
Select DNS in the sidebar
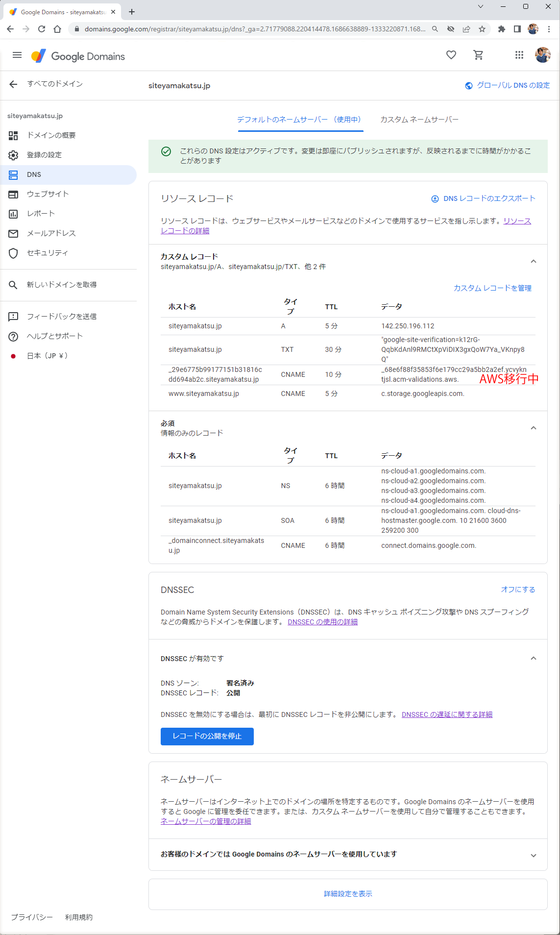coord(69,174)
